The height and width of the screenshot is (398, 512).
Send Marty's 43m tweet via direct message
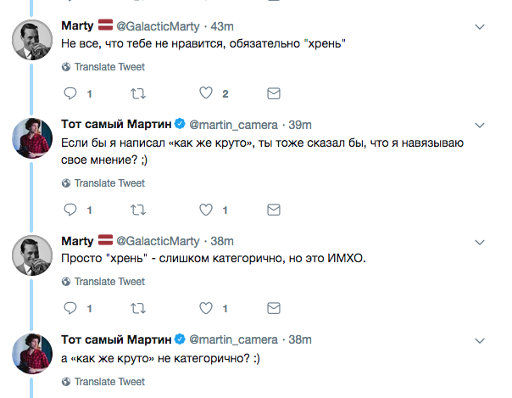point(274,93)
